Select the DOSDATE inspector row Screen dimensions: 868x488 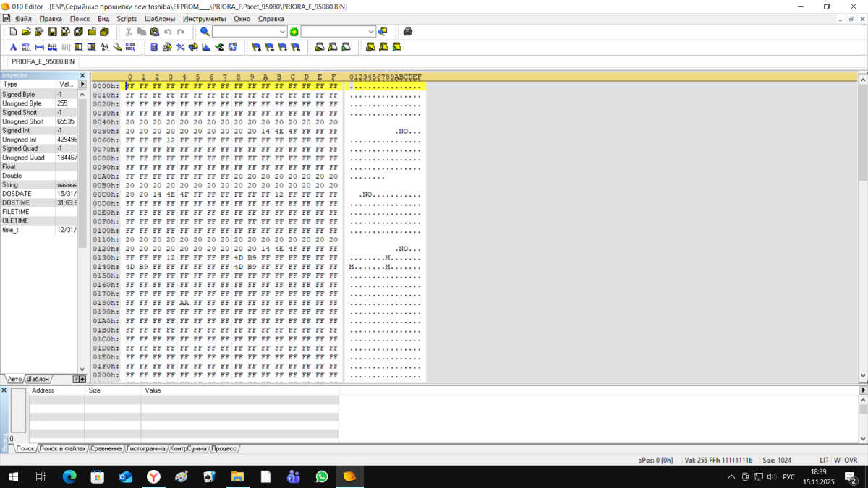pos(39,194)
